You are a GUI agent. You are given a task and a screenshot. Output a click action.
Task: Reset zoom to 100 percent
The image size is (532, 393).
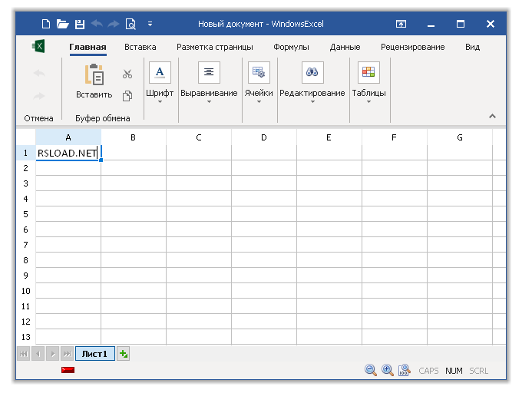pyautogui.click(x=404, y=370)
